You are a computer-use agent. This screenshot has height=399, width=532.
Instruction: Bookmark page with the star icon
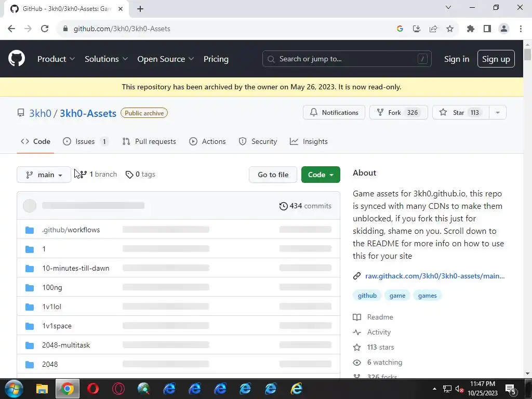click(450, 29)
